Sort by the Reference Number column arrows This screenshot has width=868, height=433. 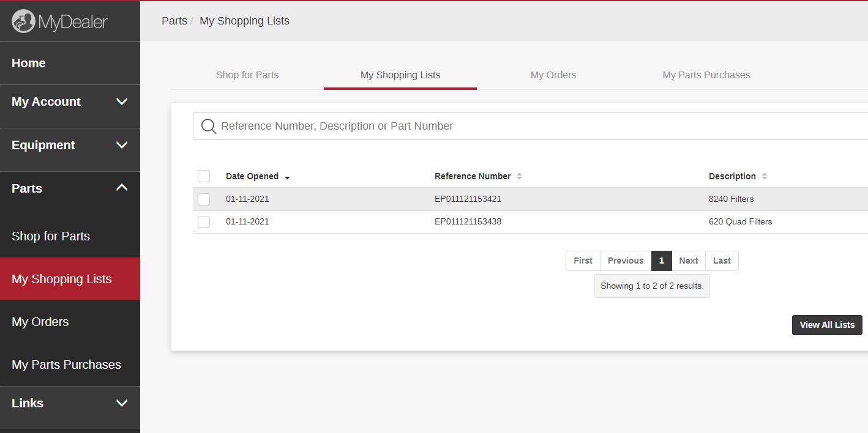coord(520,176)
